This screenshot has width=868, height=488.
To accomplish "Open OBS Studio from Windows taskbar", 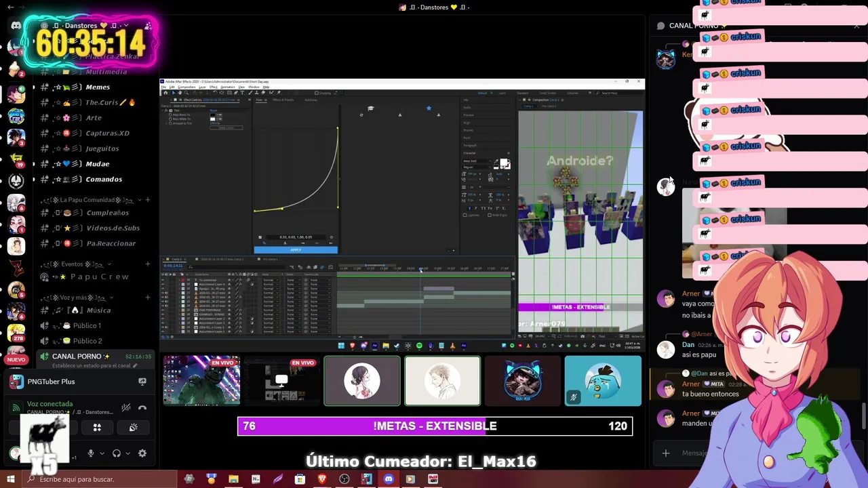I will click(x=344, y=479).
